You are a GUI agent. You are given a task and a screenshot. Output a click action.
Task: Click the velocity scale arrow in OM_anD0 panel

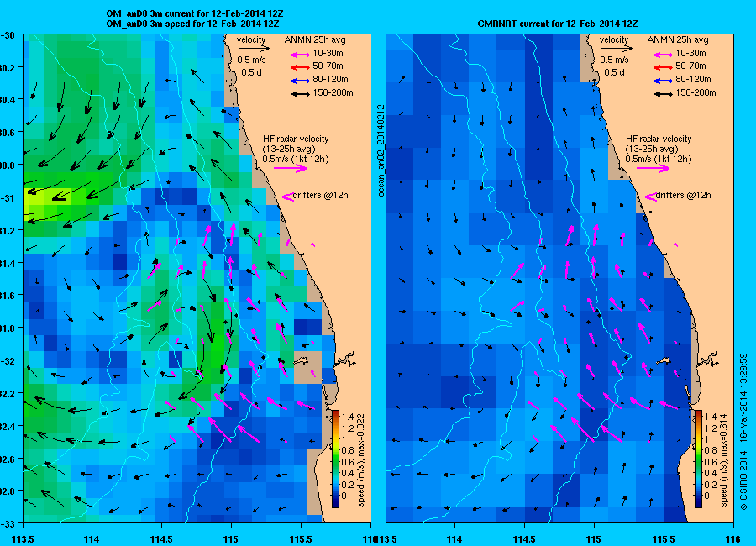254,48
